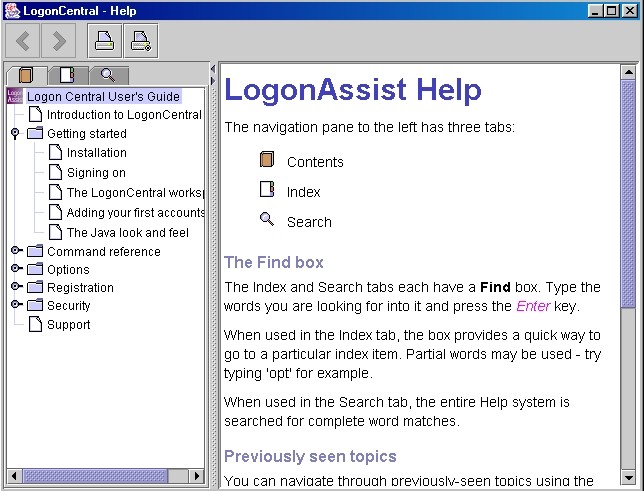
Task: Go back with the previous-topic arrow button
Action: click(22, 41)
